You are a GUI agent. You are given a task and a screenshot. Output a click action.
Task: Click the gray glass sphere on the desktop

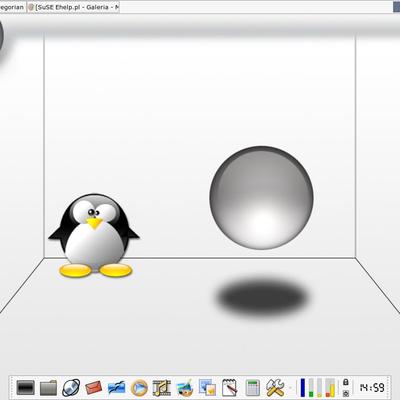[262, 198]
